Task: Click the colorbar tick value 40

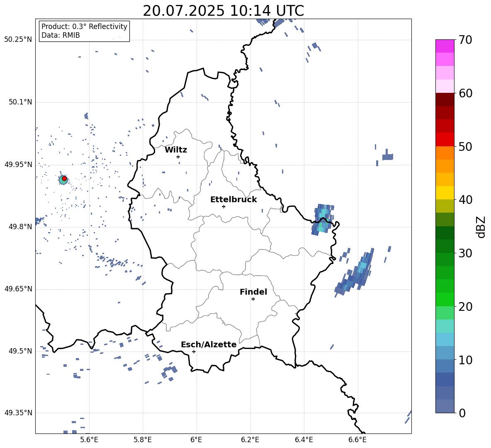Action: click(465, 200)
